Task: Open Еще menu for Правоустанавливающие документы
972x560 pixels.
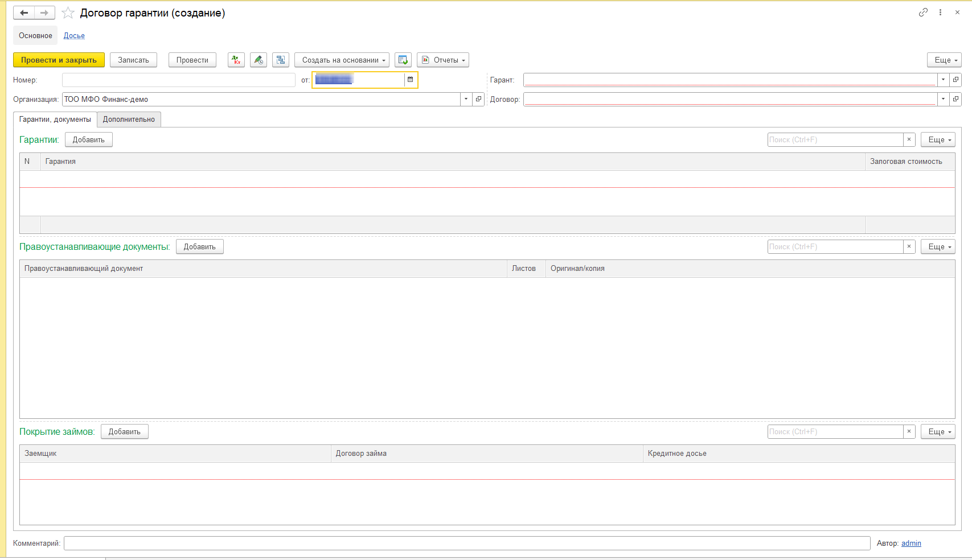Action: coord(938,246)
